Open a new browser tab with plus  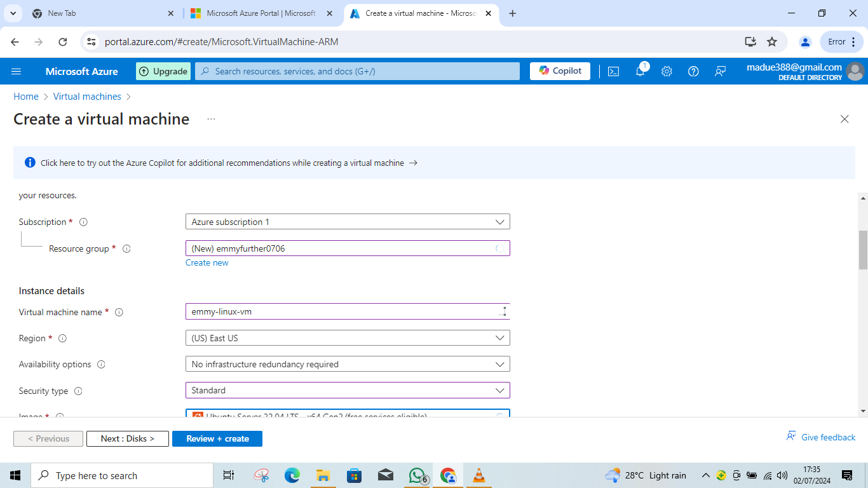[x=513, y=13]
